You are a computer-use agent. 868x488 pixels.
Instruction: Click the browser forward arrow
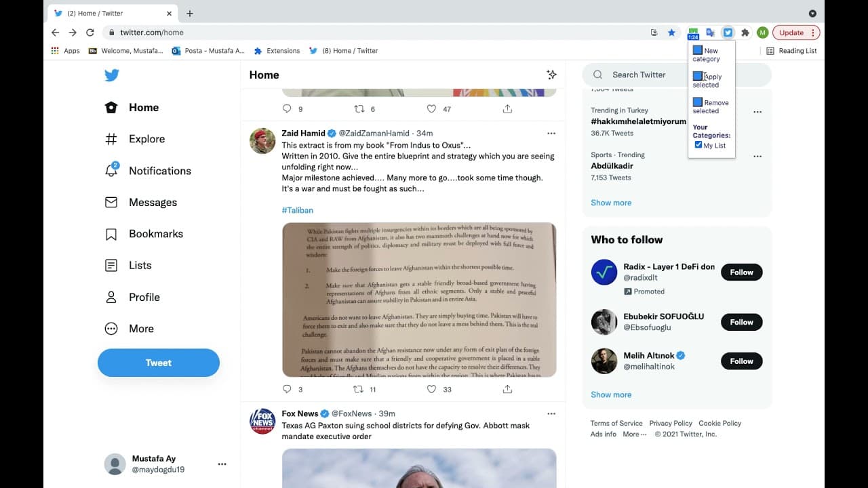tap(73, 33)
